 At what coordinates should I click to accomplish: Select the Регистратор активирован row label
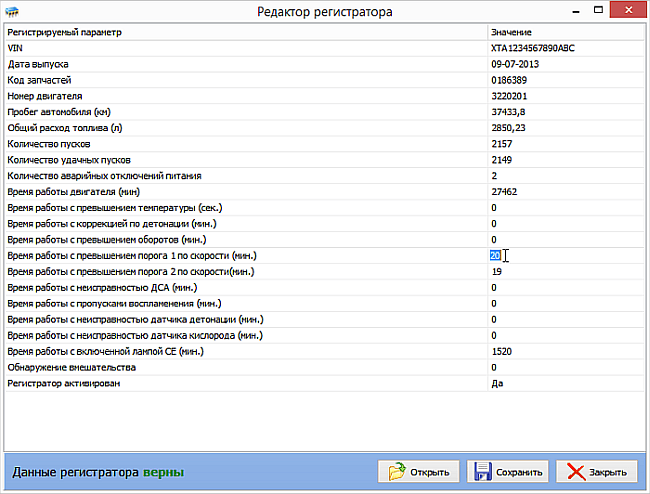(63, 383)
